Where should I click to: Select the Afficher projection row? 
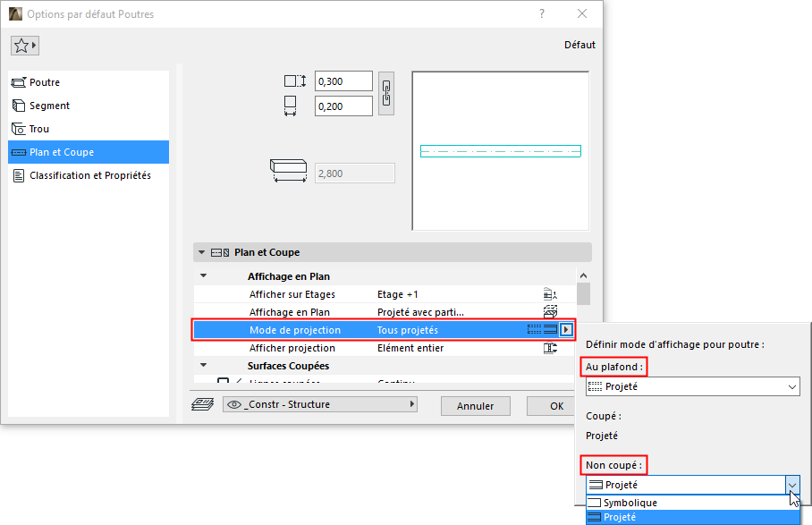[x=385, y=348]
